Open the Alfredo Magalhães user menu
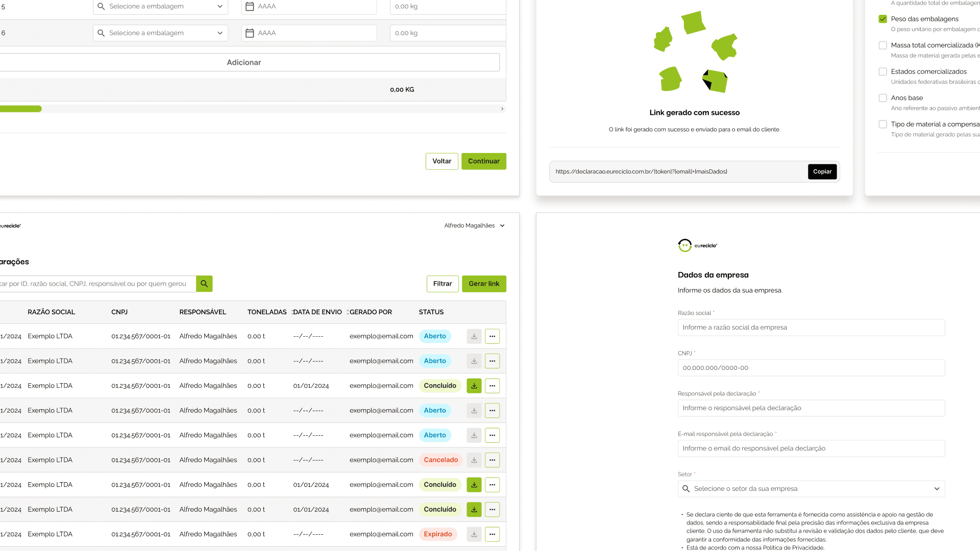The height and width of the screenshot is (551, 980). [474, 226]
